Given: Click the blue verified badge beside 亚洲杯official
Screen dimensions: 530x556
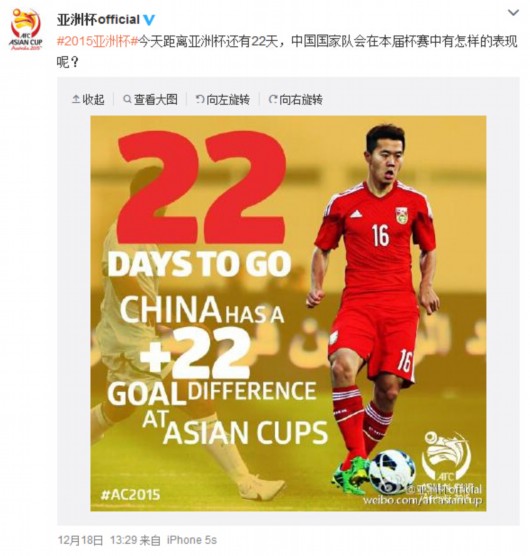Looking at the screenshot, I should click(x=149, y=20).
